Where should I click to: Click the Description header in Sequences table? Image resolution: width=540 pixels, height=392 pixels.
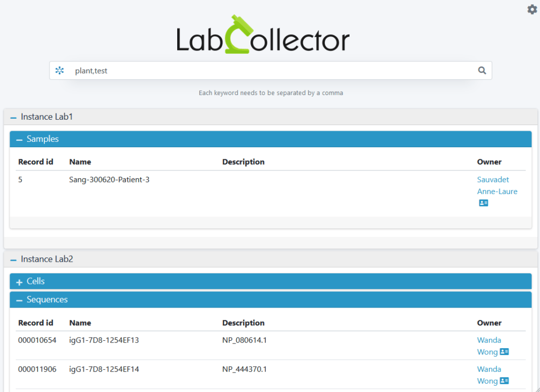(244, 323)
